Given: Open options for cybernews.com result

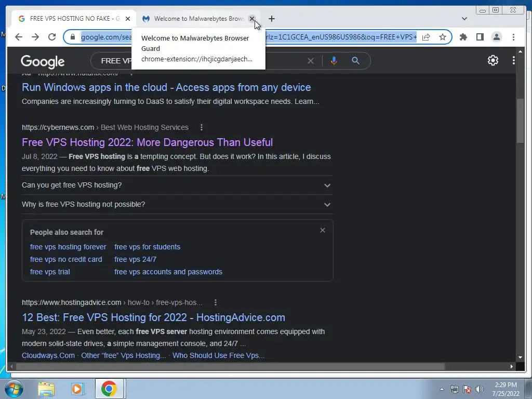Looking at the screenshot, I should 201,127.
